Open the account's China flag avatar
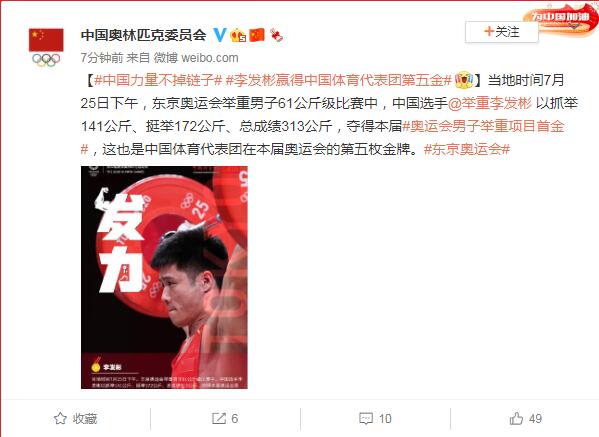 (x=46, y=47)
